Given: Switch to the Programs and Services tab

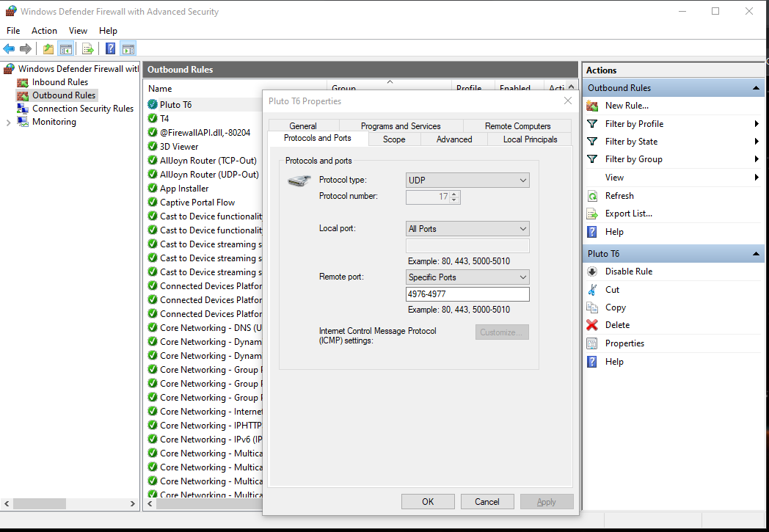Looking at the screenshot, I should tap(401, 125).
